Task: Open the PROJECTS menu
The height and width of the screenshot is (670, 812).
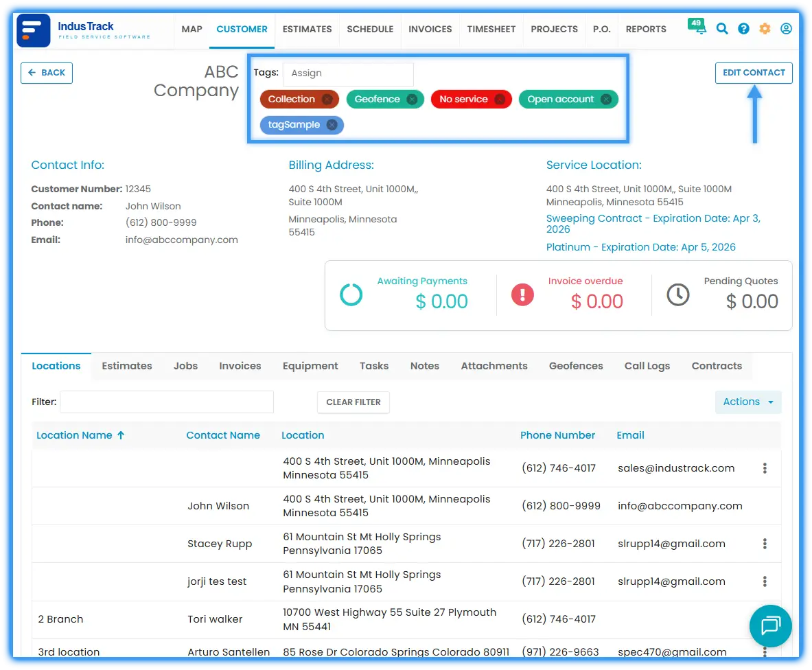Action: tap(554, 29)
